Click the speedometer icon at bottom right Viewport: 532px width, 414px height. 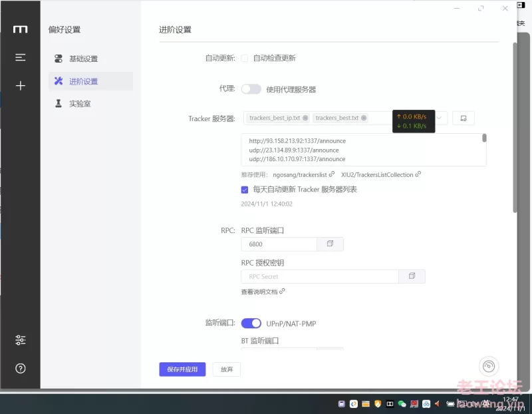pyautogui.click(x=489, y=366)
